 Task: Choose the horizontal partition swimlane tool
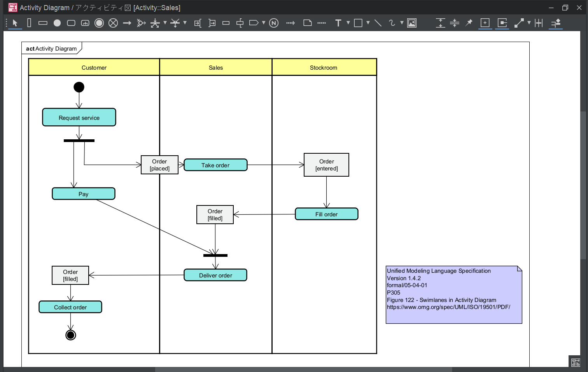point(43,23)
